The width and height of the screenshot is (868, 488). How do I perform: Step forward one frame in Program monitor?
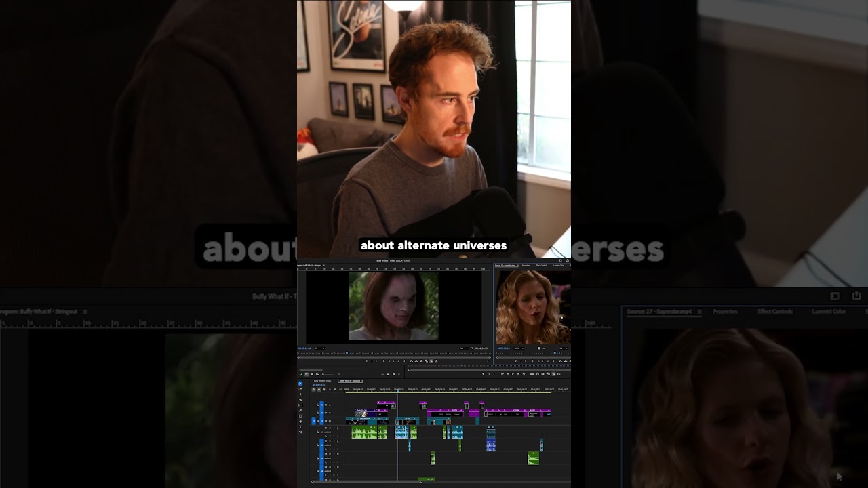coord(399,361)
